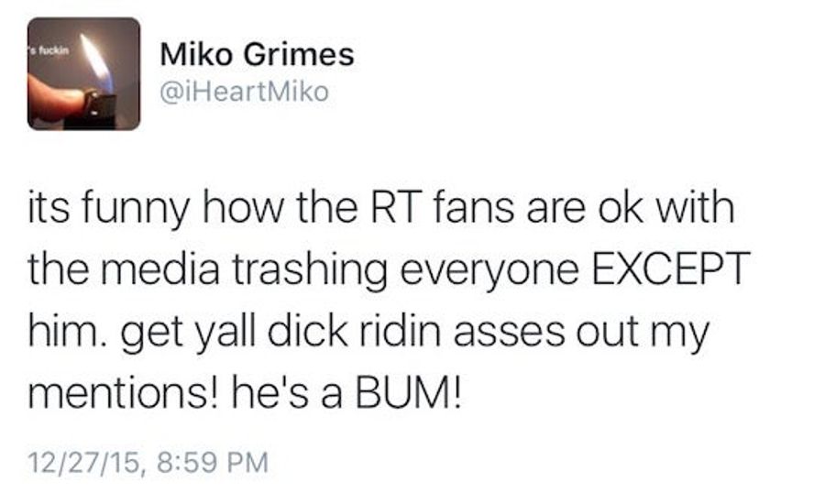Click the word BUM! in the tweet

coord(408,392)
